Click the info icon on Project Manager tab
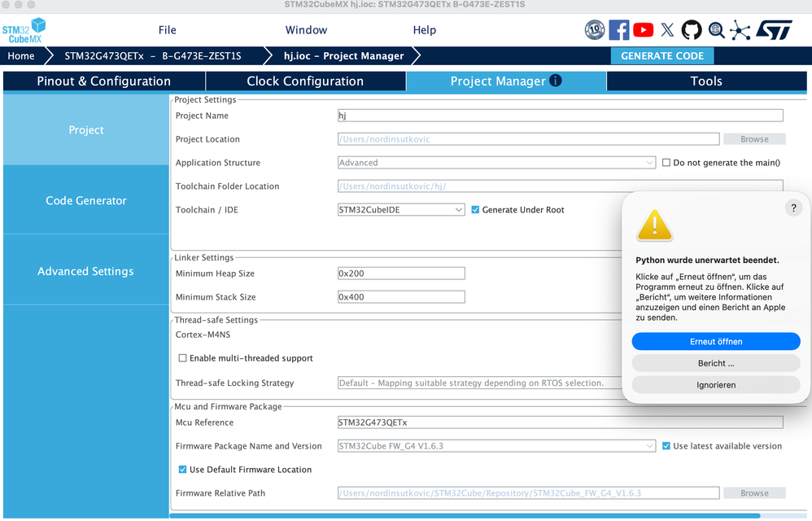 click(x=556, y=81)
